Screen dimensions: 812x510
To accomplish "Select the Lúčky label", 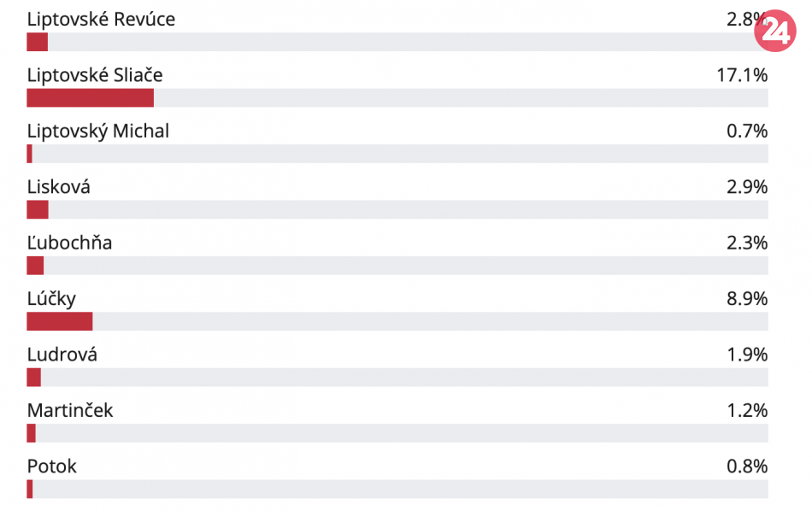I will [51, 299].
